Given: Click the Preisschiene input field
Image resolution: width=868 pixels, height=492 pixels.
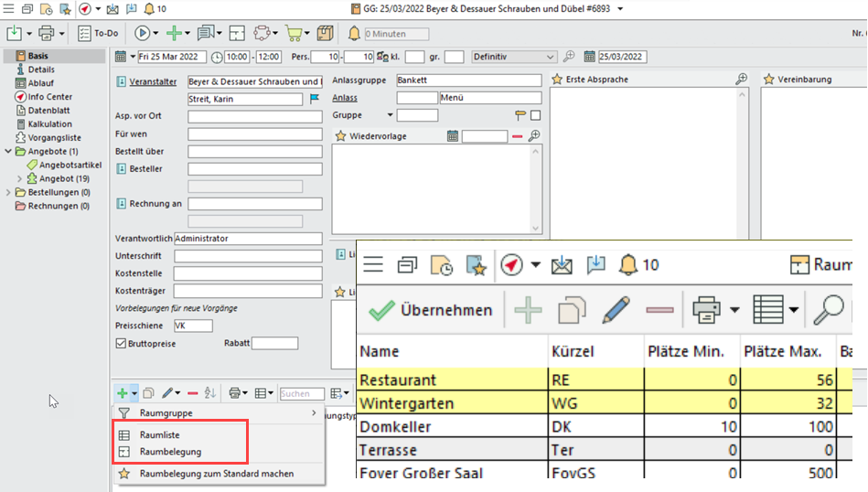Looking at the screenshot, I should click(193, 326).
